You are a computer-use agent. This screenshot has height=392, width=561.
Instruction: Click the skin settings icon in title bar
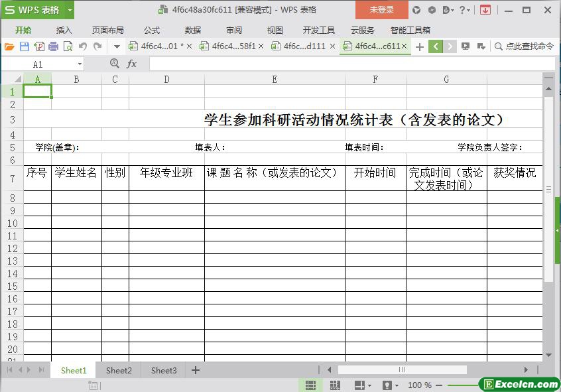click(x=416, y=10)
